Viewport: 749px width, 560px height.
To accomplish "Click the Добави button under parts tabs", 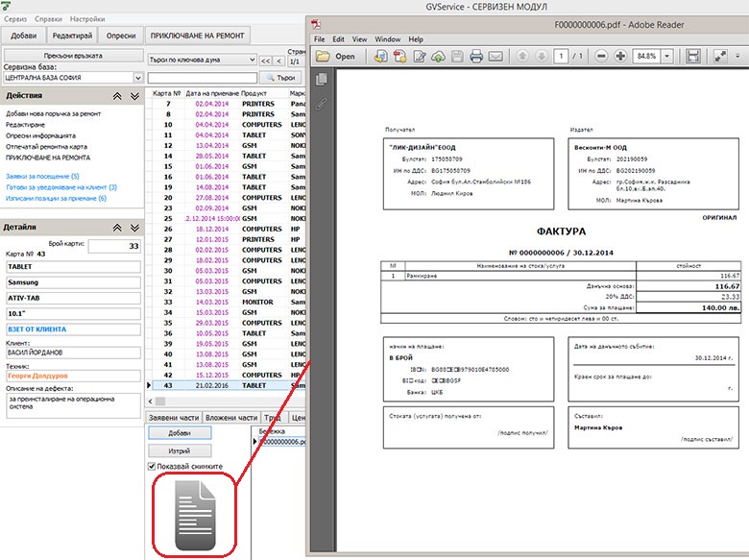I will (x=180, y=433).
